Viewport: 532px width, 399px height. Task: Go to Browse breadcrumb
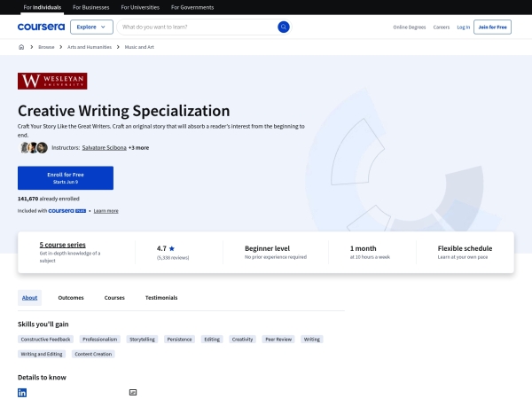click(46, 47)
